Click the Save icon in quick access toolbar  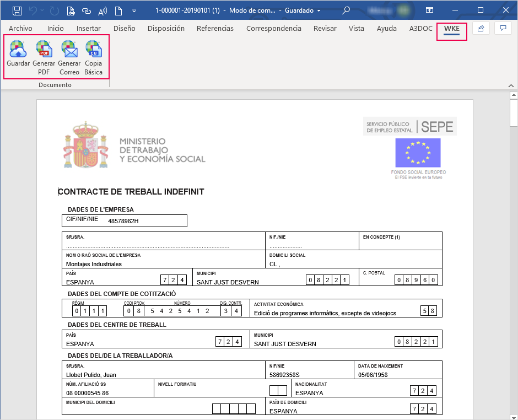(17, 10)
